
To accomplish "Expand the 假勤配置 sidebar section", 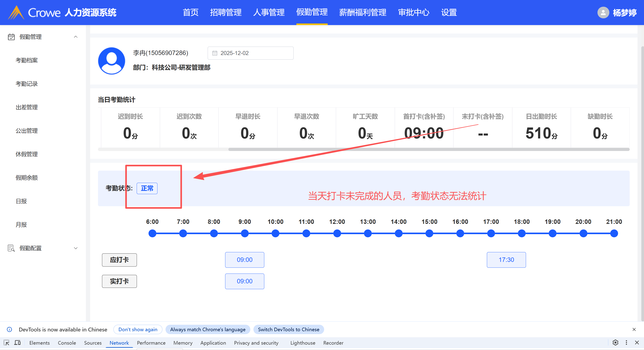I will click(x=76, y=248).
